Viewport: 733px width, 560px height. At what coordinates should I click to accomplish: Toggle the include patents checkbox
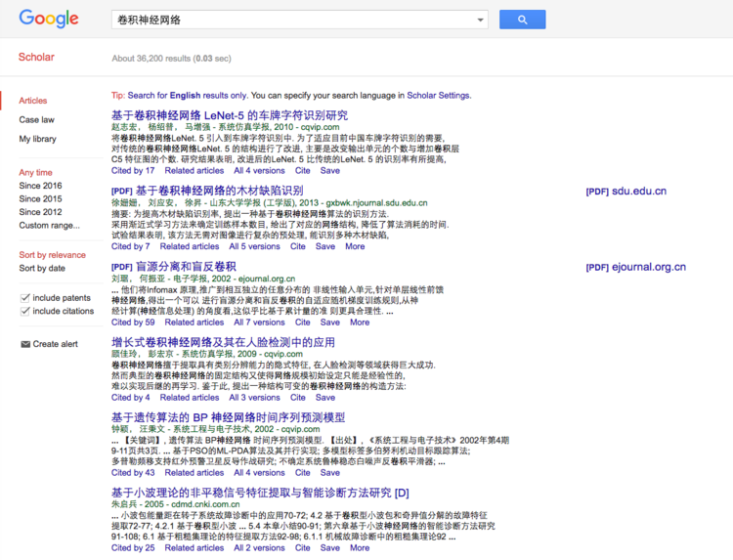(25, 298)
